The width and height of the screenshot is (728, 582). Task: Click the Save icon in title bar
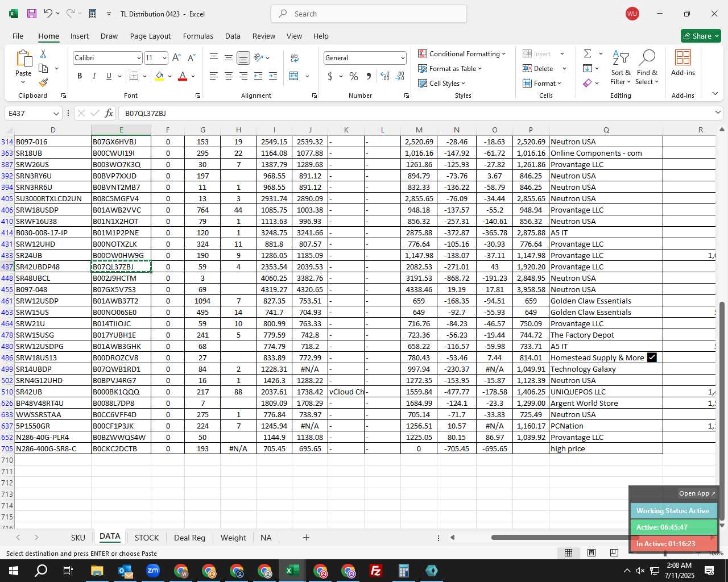tap(32, 14)
